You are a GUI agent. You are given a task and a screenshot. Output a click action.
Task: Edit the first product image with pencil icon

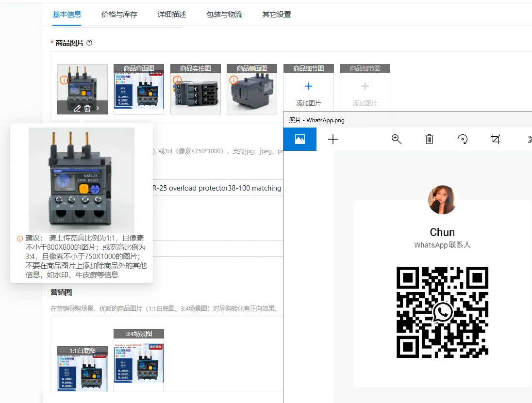click(x=77, y=109)
